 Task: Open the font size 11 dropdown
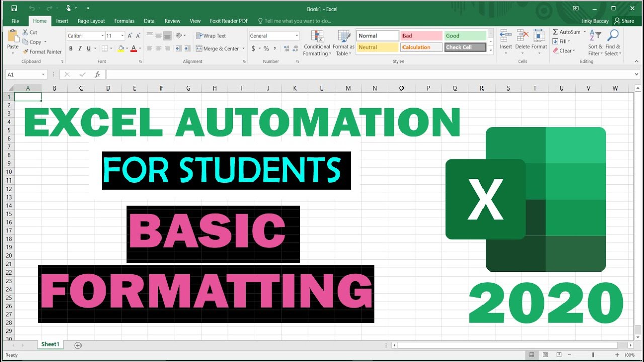(x=122, y=36)
